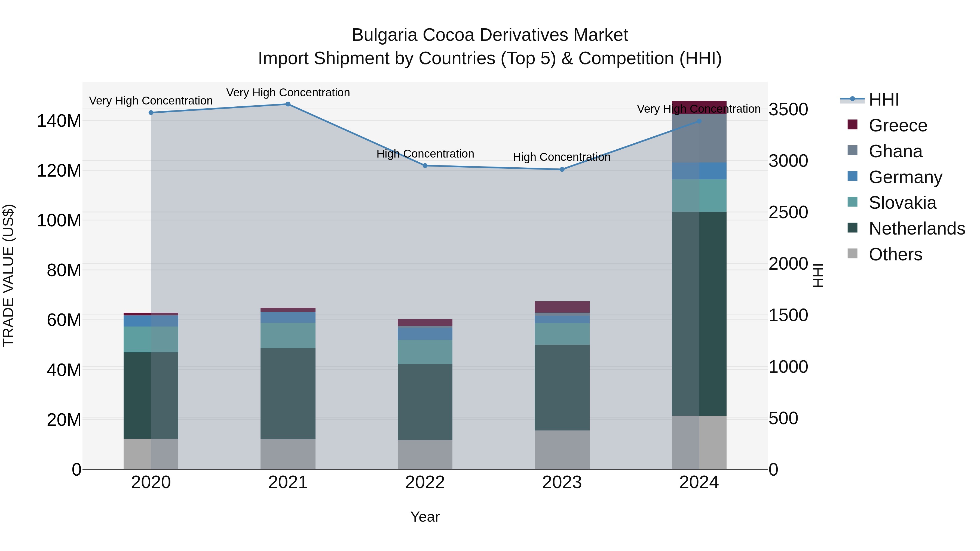
Task: Select the 2021 Others bar segment
Action: (288, 454)
